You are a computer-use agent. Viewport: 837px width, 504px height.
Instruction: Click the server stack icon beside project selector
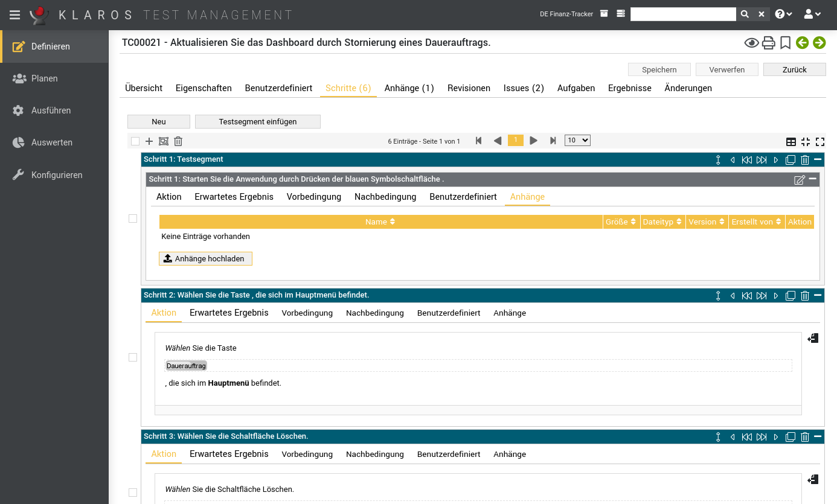point(621,14)
